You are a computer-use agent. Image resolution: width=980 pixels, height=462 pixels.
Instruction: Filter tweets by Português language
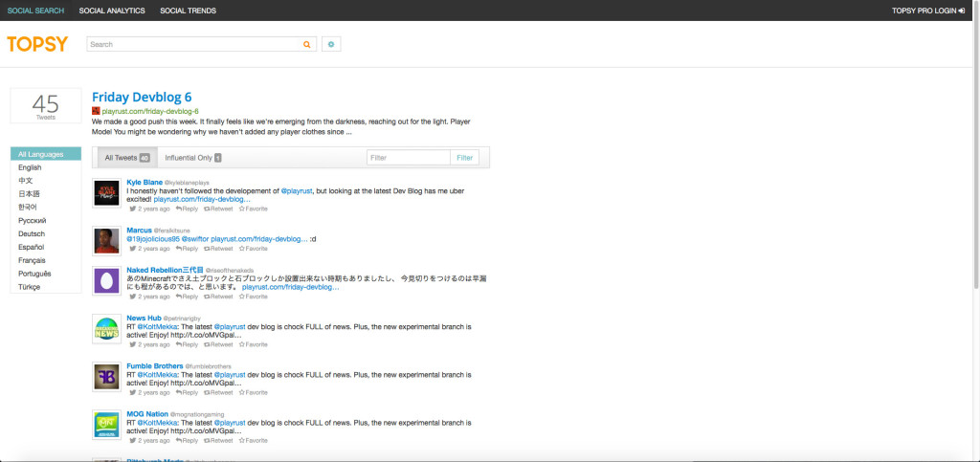(46, 274)
